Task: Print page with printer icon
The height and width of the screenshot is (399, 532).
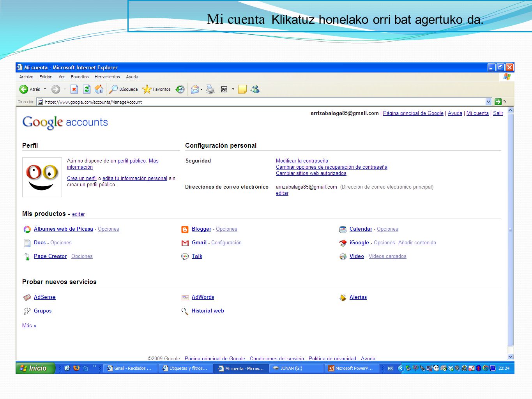Action: tap(210, 89)
